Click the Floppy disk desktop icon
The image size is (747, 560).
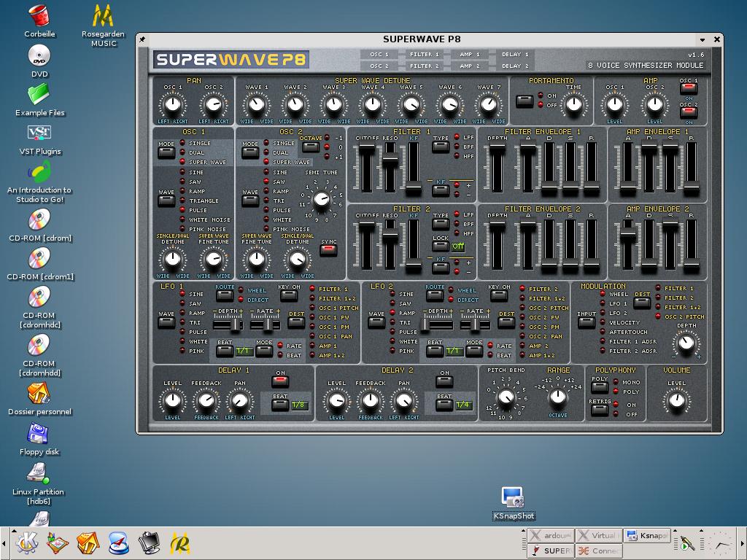click(x=39, y=435)
